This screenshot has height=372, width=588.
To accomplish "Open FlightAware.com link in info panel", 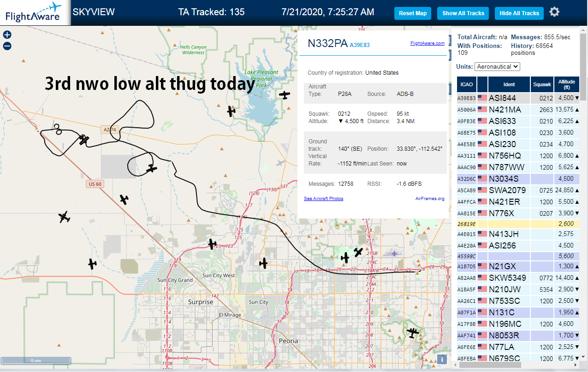I will click(428, 43).
